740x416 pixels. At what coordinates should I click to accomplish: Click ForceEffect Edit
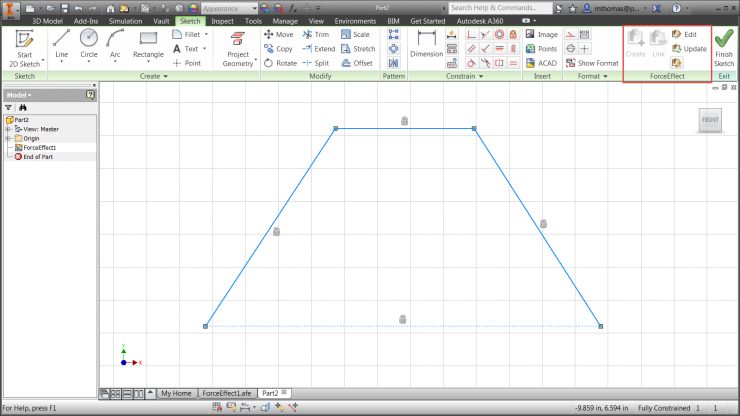pos(684,34)
